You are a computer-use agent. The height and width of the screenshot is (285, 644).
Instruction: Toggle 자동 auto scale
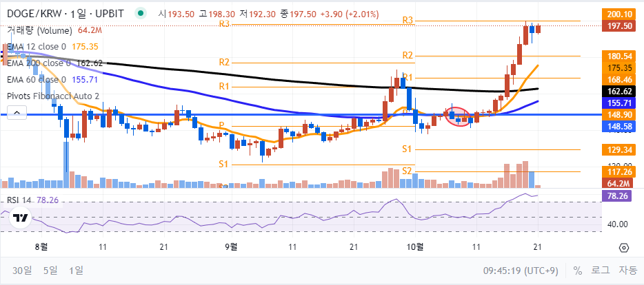[x=627, y=271]
